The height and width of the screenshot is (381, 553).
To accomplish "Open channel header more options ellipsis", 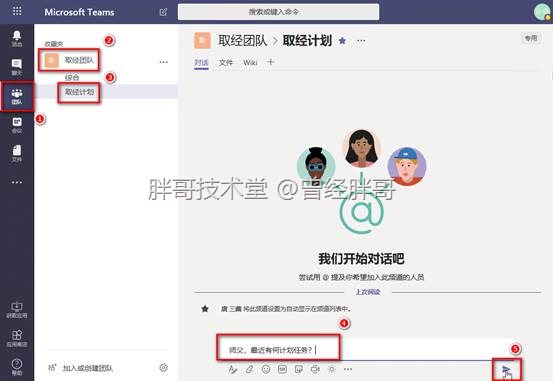I will click(x=361, y=41).
